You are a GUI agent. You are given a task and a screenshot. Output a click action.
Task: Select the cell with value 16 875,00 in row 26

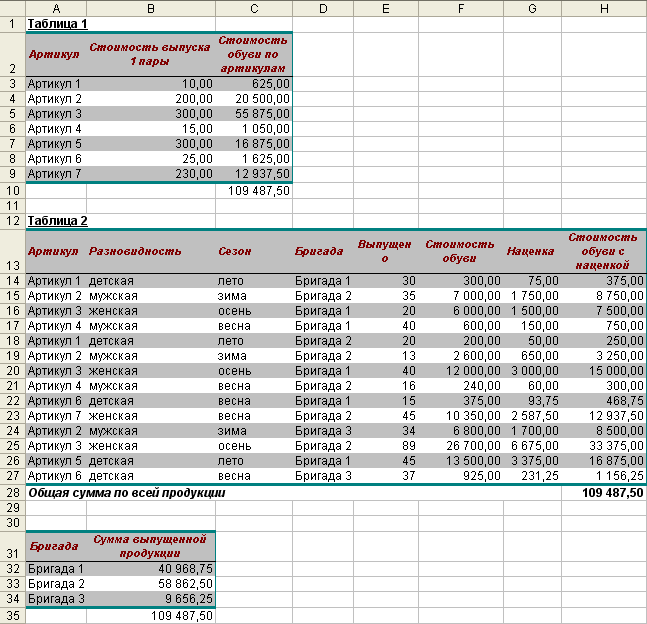[604, 461]
